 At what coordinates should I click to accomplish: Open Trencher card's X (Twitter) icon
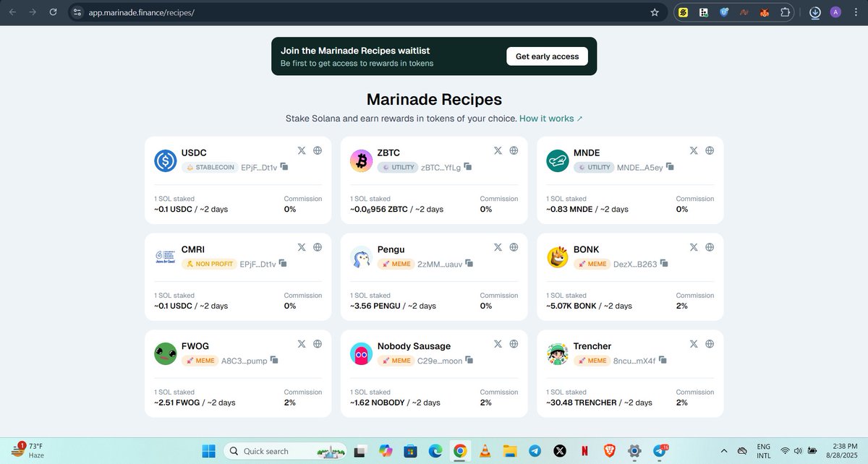click(x=694, y=344)
